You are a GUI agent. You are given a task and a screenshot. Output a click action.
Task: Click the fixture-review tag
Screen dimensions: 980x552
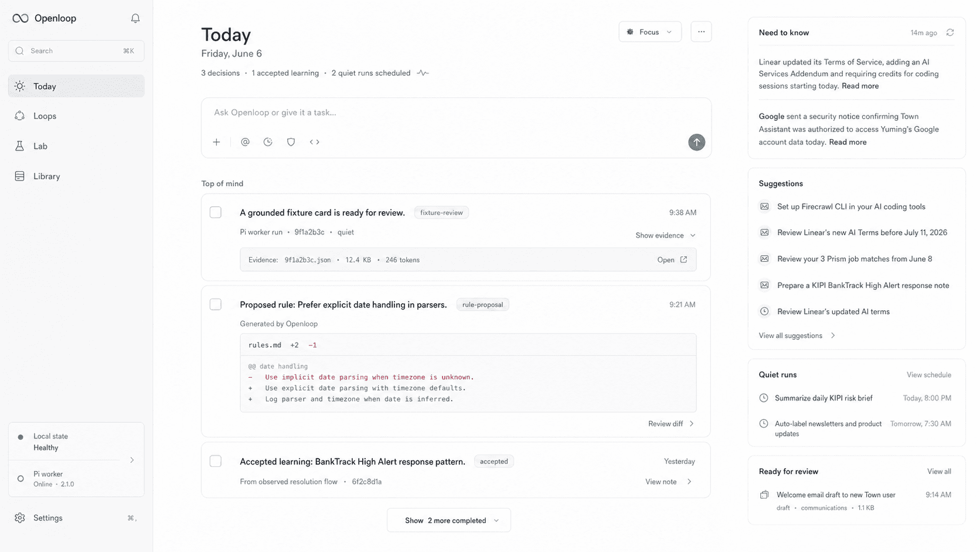tap(441, 212)
